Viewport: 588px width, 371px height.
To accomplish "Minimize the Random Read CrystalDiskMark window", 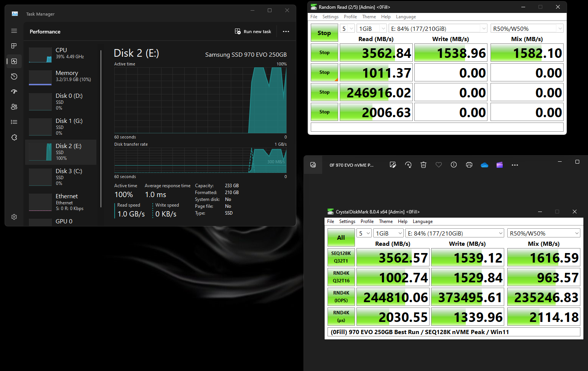I will coord(523,7).
